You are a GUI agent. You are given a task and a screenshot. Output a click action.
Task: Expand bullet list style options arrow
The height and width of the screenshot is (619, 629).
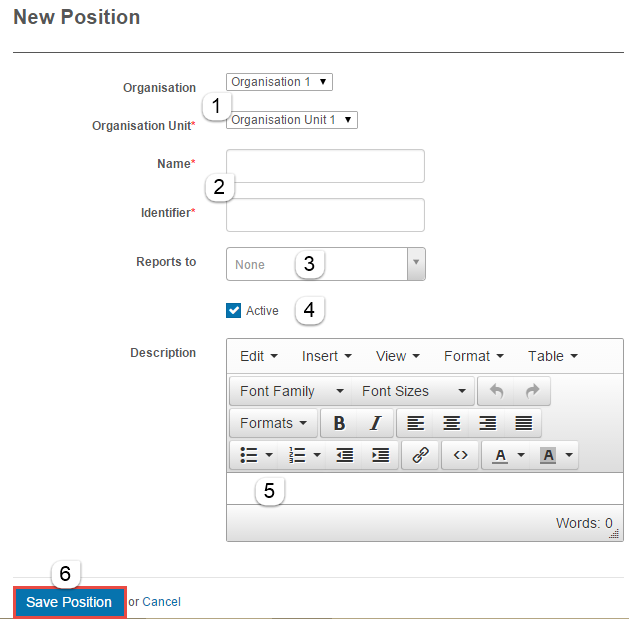pos(269,455)
